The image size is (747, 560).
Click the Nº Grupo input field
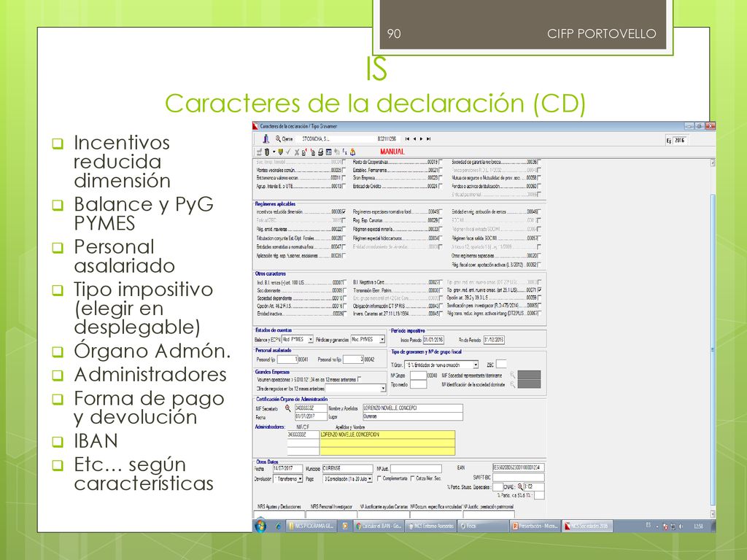coord(418,376)
